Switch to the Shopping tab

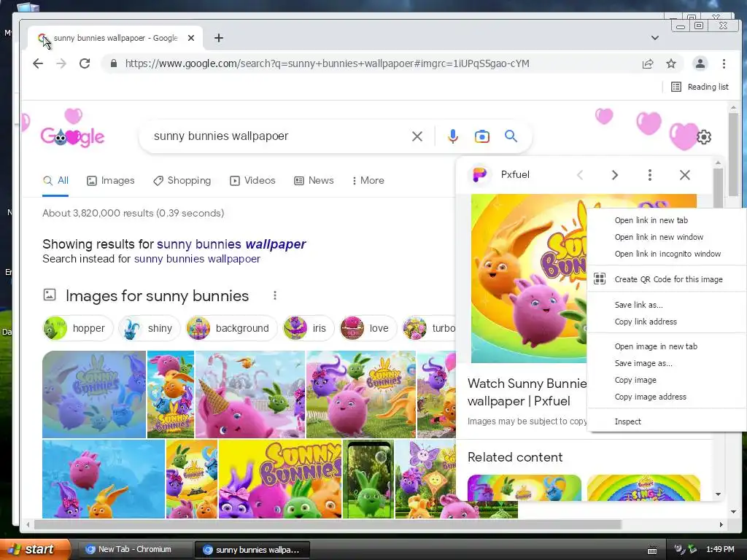pyautogui.click(x=182, y=181)
